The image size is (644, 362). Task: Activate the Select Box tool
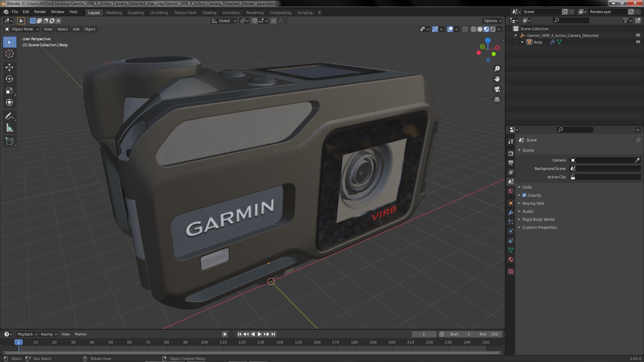tap(9, 42)
